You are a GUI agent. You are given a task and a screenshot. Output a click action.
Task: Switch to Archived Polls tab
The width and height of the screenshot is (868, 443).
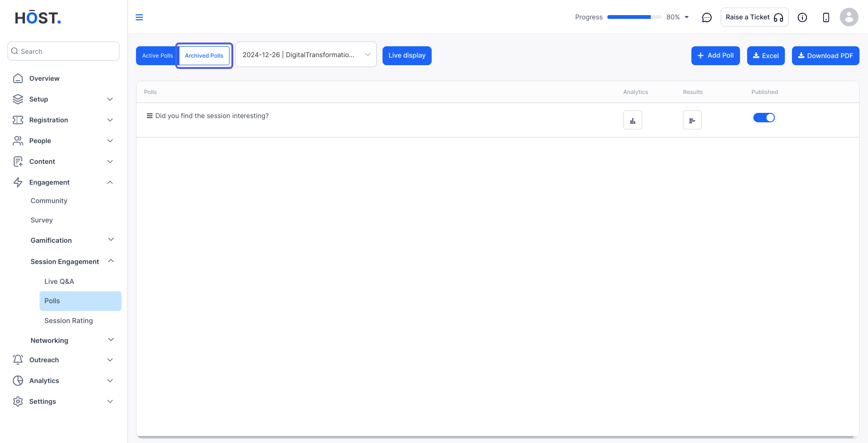(x=204, y=56)
